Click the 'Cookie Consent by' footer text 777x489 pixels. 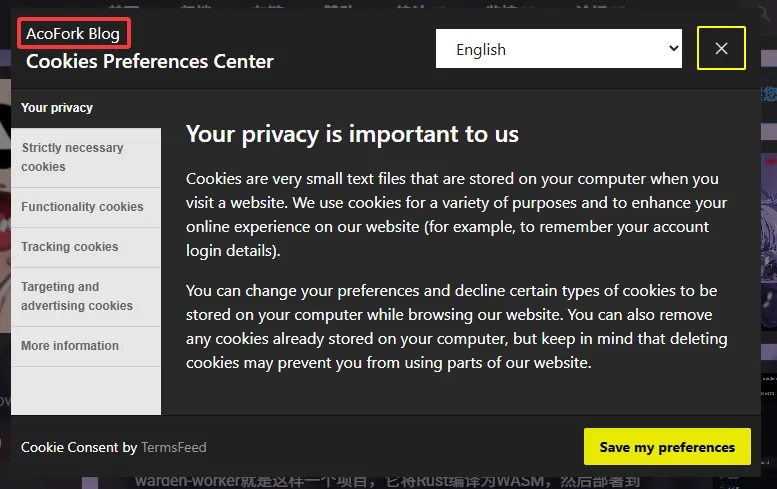[79, 448]
